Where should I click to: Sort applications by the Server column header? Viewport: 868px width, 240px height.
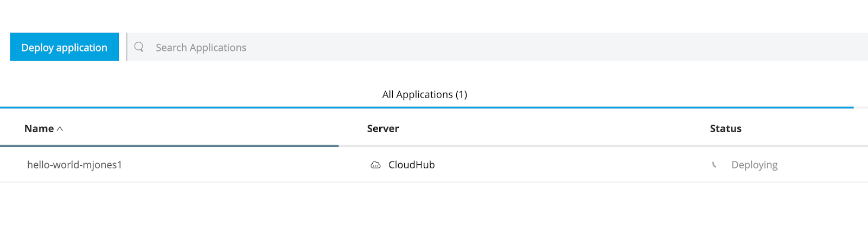(382, 128)
